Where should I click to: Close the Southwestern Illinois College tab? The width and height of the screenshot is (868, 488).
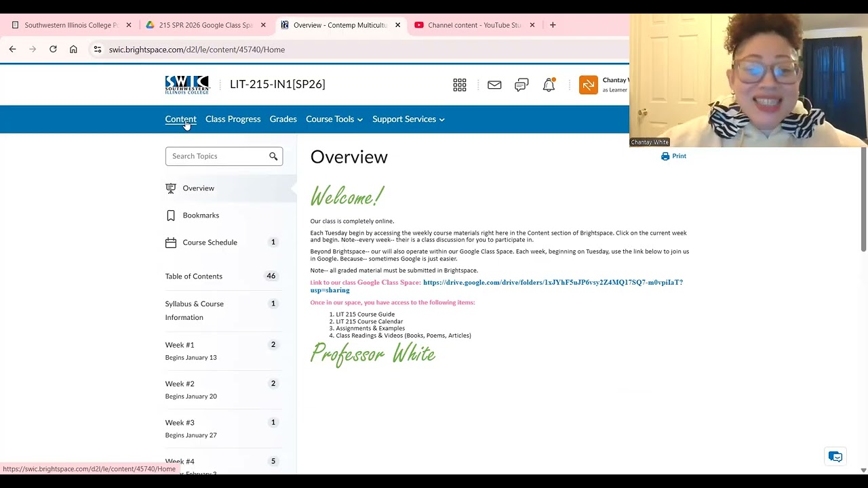click(129, 25)
